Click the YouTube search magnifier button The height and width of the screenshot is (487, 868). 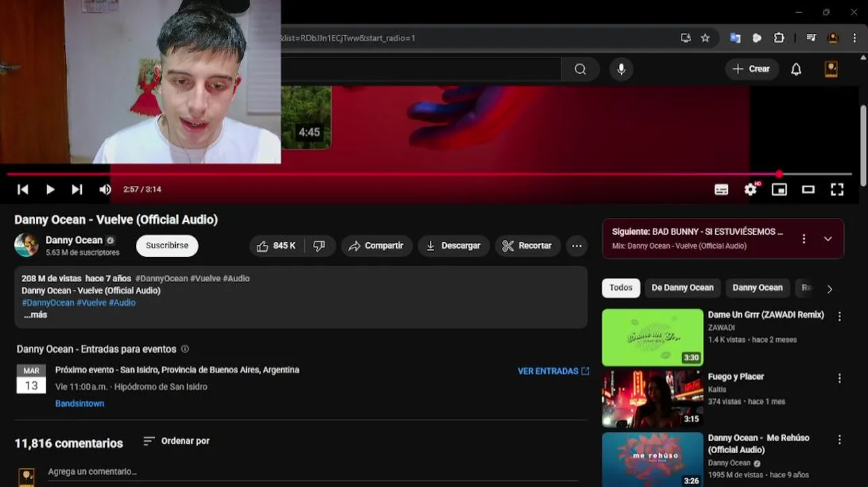tap(580, 69)
